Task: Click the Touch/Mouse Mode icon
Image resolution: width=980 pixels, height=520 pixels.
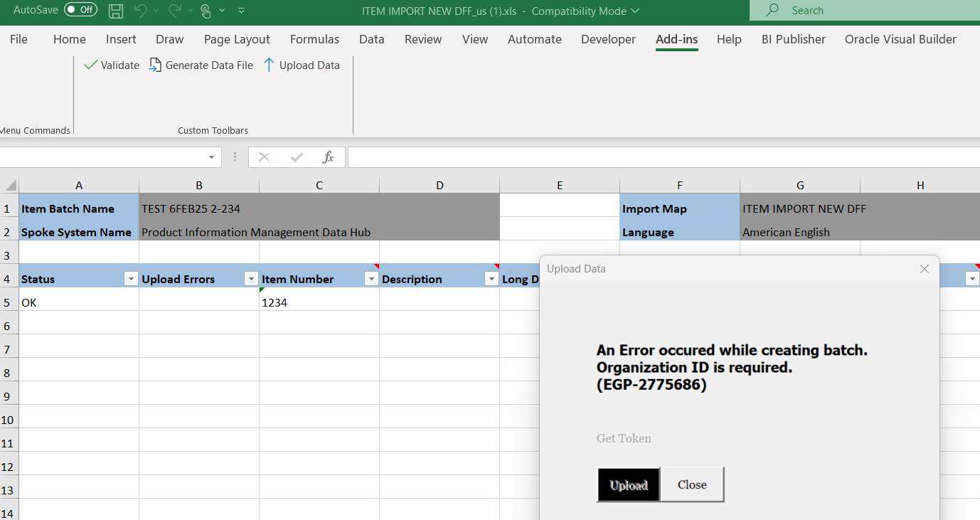Action: click(x=206, y=11)
